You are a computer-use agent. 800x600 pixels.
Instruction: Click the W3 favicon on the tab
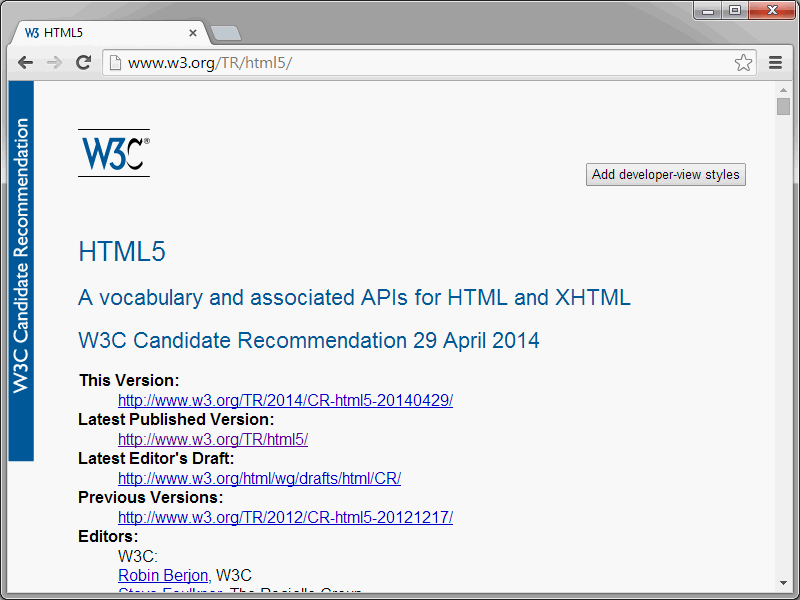point(32,33)
